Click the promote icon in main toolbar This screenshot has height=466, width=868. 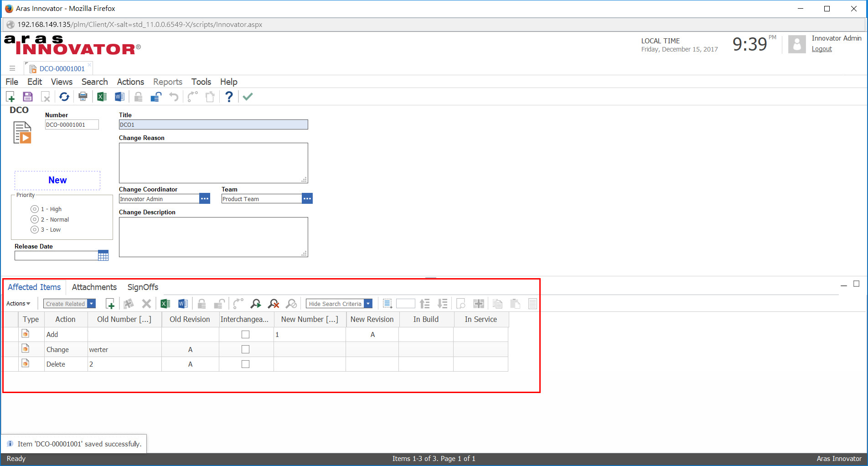coord(193,97)
